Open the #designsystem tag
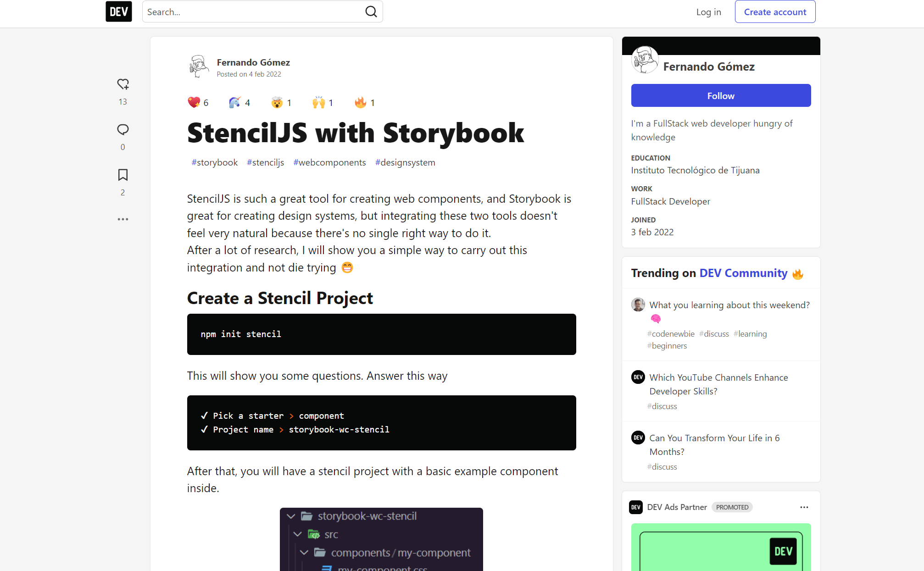The height and width of the screenshot is (571, 924). (x=405, y=162)
